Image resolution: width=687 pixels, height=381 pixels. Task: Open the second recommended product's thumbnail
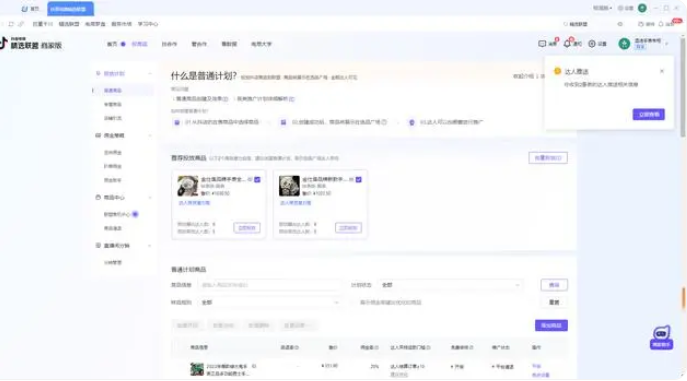coord(289,186)
